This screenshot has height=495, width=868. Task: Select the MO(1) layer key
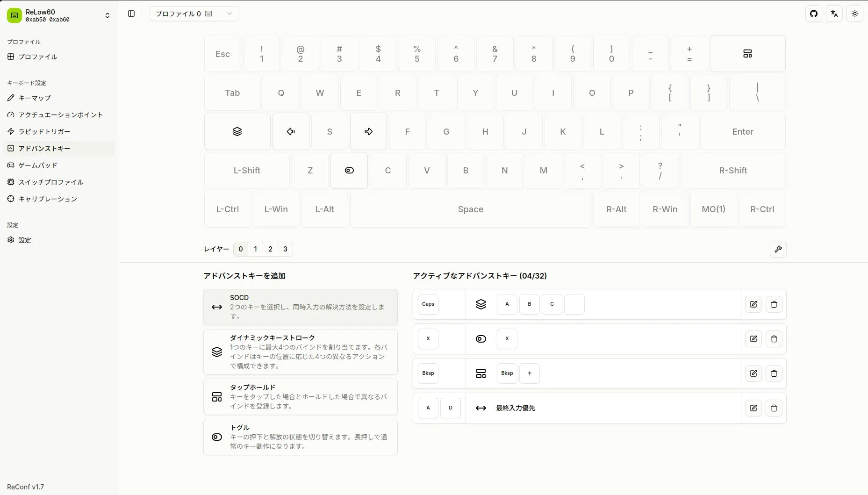click(x=714, y=209)
